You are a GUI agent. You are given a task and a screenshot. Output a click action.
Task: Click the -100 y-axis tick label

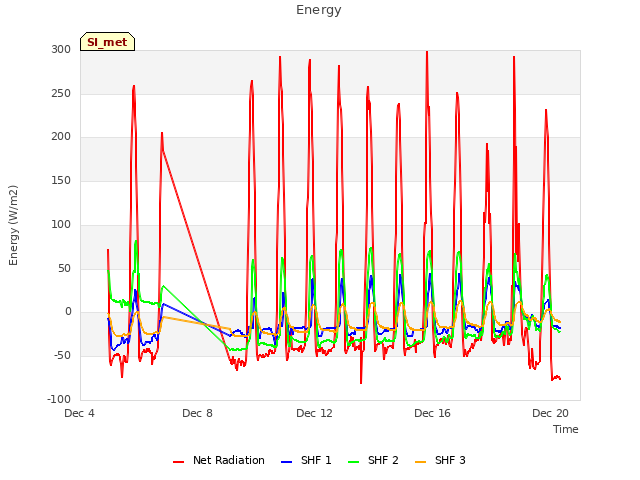(x=59, y=399)
